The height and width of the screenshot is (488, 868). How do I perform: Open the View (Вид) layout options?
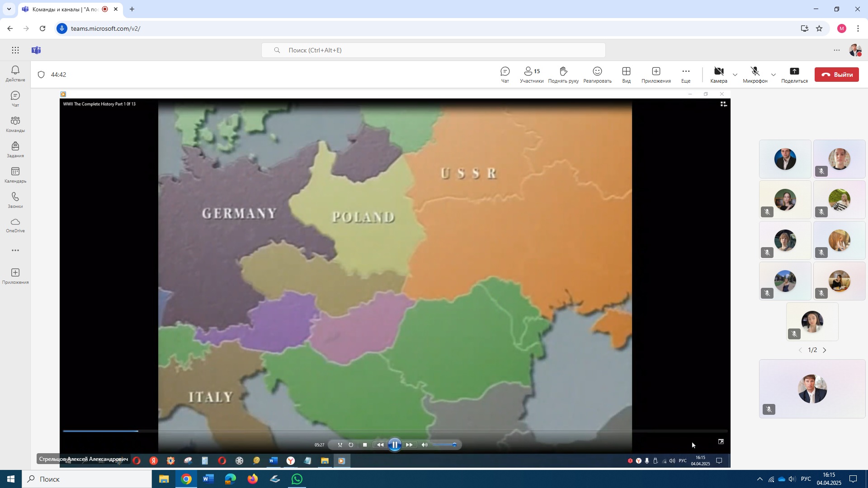[626, 75]
